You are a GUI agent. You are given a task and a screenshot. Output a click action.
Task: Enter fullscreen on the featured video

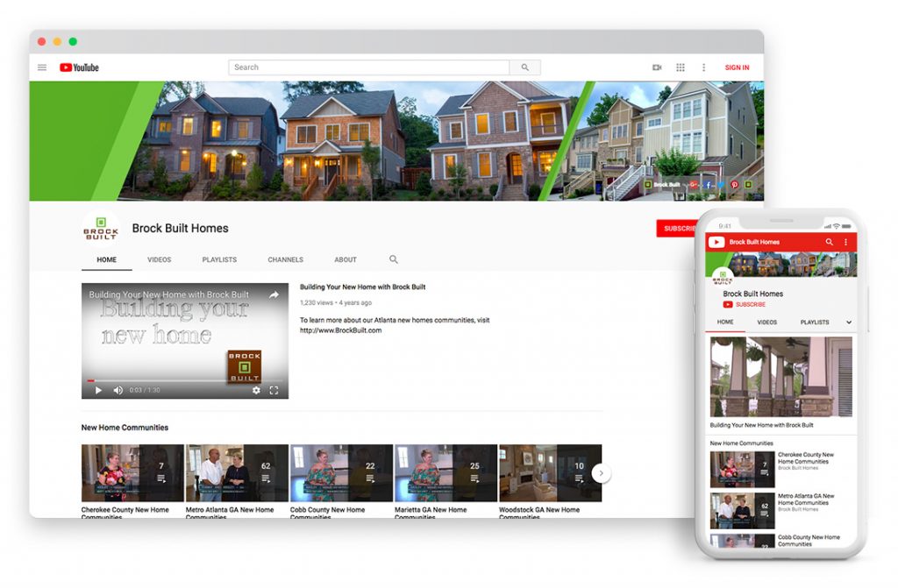tap(274, 390)
